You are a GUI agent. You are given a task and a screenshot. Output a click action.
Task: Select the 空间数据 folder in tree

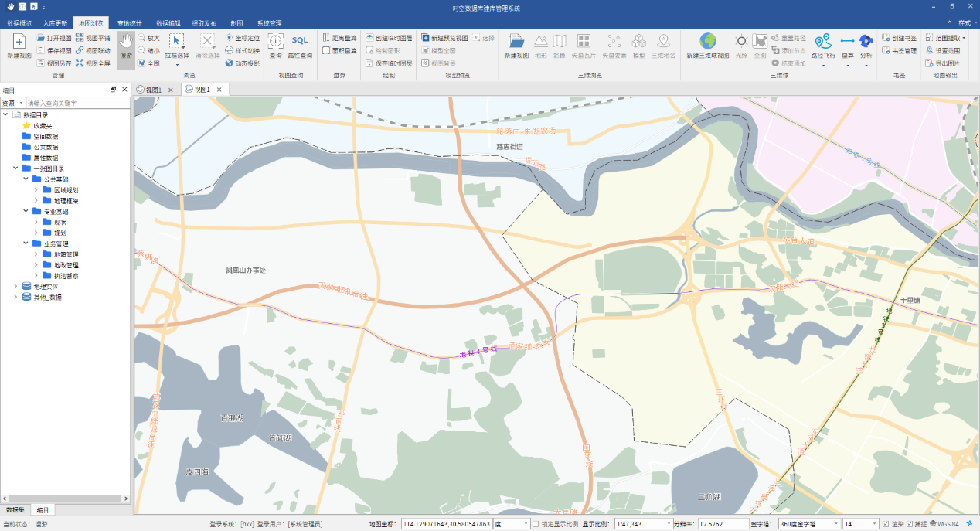(x=44, y=136)
